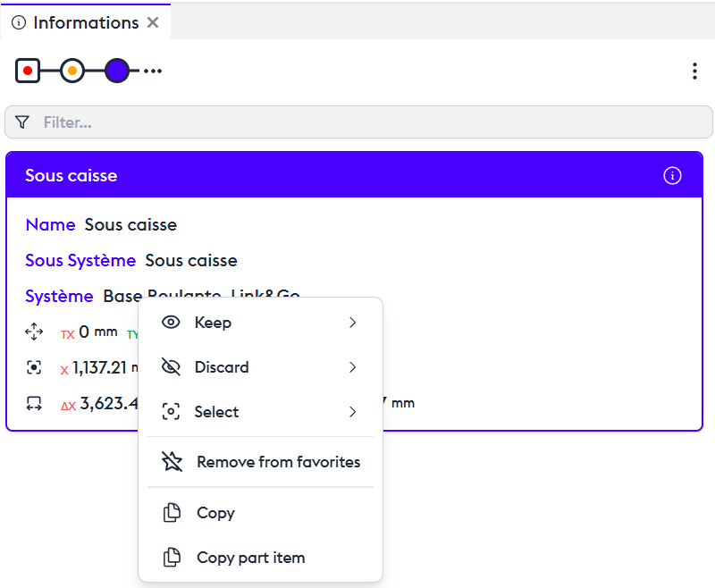Select the orange circle breadcrumb node

72,71
